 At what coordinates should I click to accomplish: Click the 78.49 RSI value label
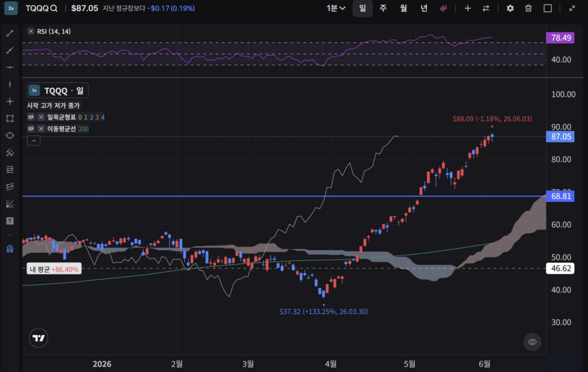coord(560,37)
